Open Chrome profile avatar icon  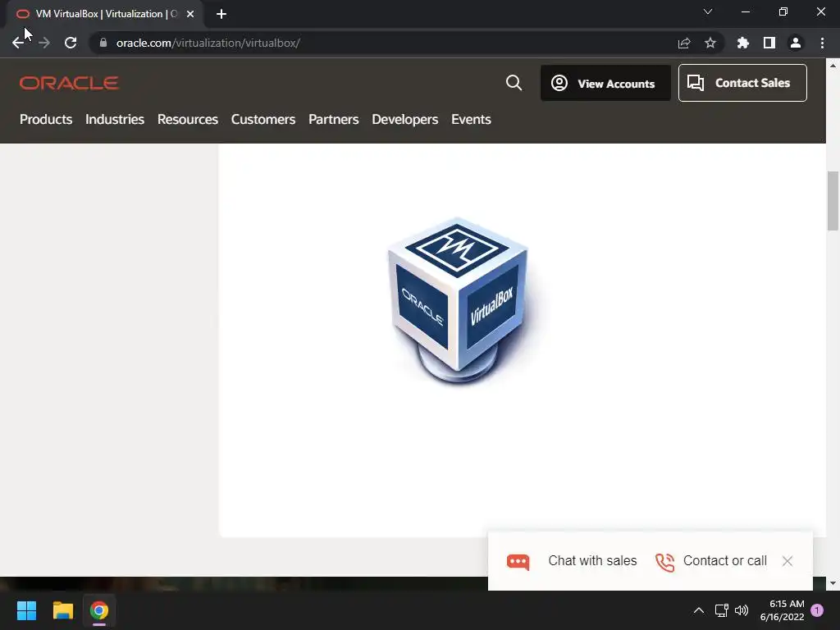(796, 43)
